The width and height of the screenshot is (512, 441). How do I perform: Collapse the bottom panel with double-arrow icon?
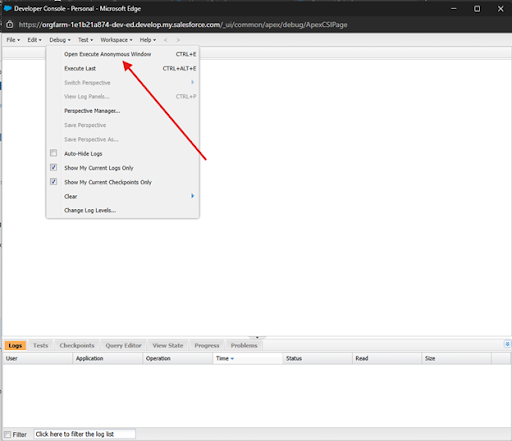click(x=507, y=344)
